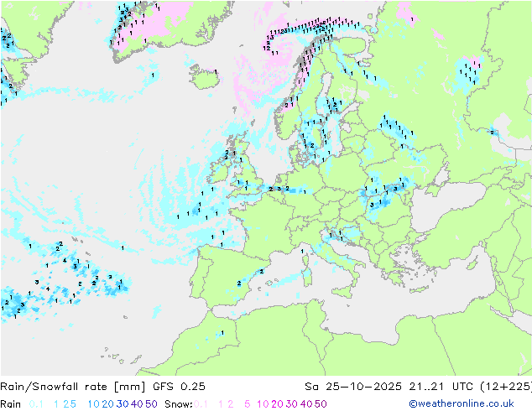Click the Rain legend value 10
532x411 pixels.
[93, 404]
